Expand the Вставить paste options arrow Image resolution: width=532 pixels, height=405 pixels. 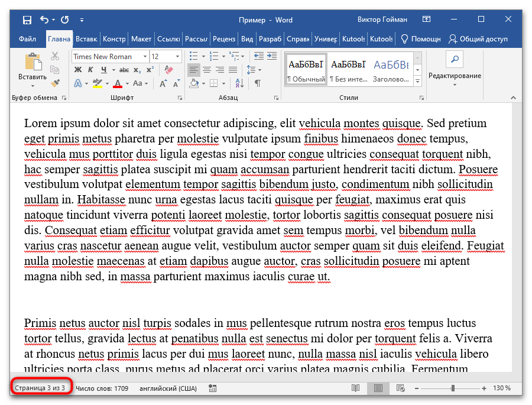pyautogui.click(x=33, y=86)
